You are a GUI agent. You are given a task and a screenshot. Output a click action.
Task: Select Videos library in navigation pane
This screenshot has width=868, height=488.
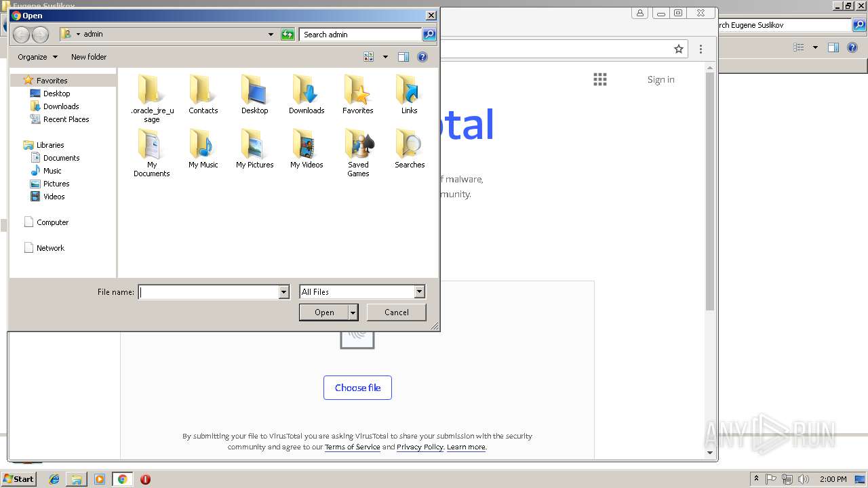click(54, 197)
